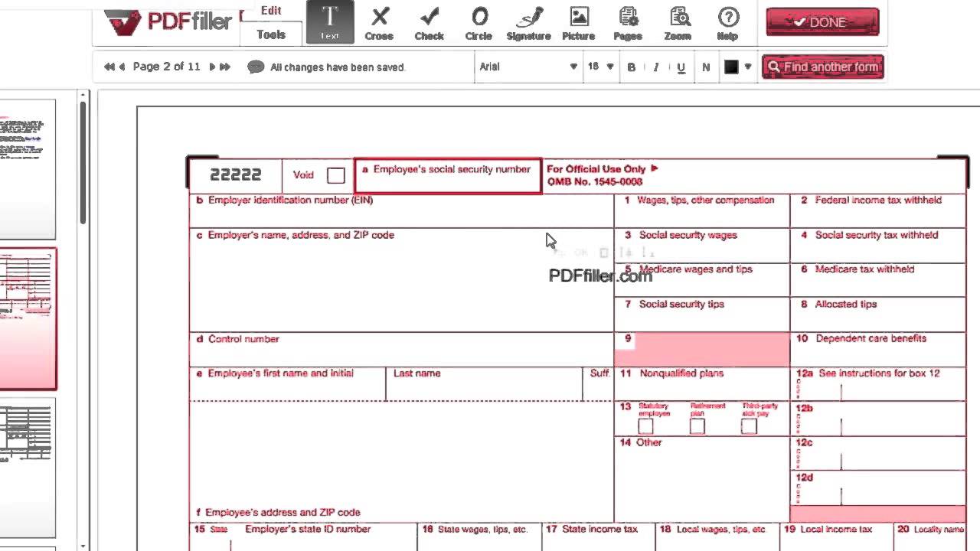Click the thumbnail panel scrollbar
This screenshot has height=551, width=980.
coord(83,165)
